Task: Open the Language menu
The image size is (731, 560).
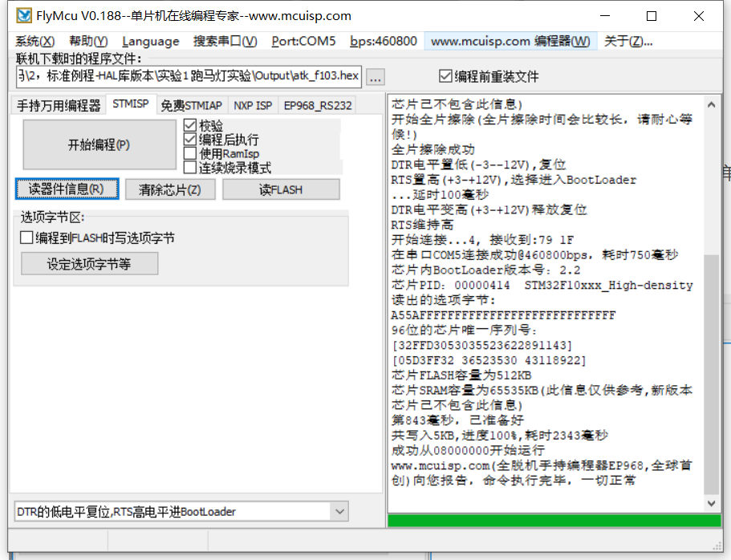Action: [x=151, y=41]
